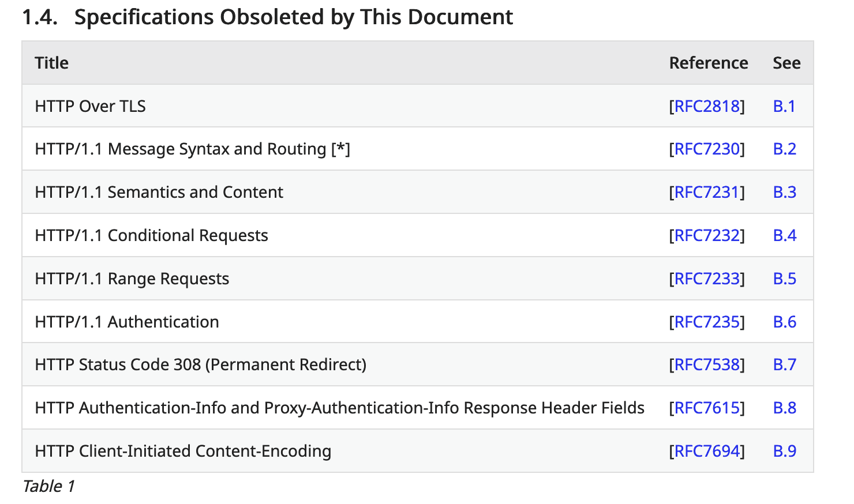The width and height of the screenshot is (854, 504).
Task: Open the RFC7231 reference link
Action: click(x=707, y=192)
